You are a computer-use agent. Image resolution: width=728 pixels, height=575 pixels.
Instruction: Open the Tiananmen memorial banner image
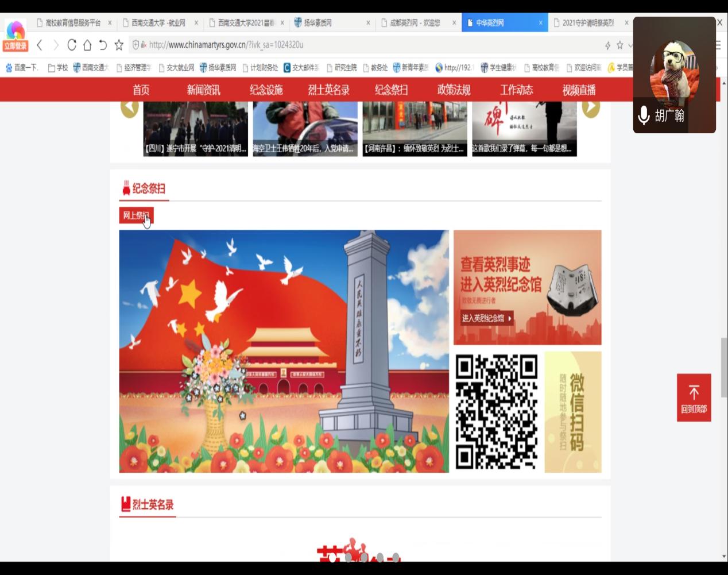(284, 351)
